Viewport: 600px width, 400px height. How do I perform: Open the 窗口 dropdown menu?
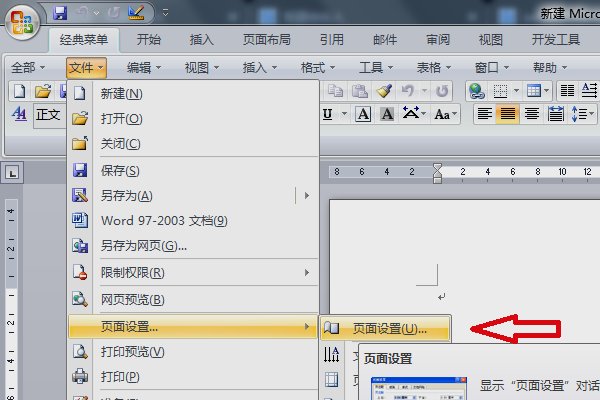coord(492,68)
